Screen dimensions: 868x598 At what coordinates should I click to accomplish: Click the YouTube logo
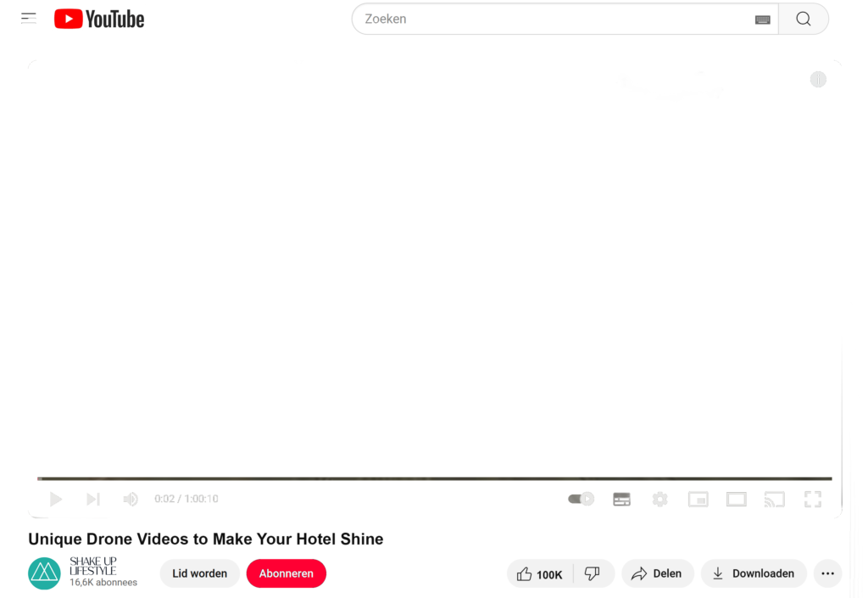pos(99,19)
